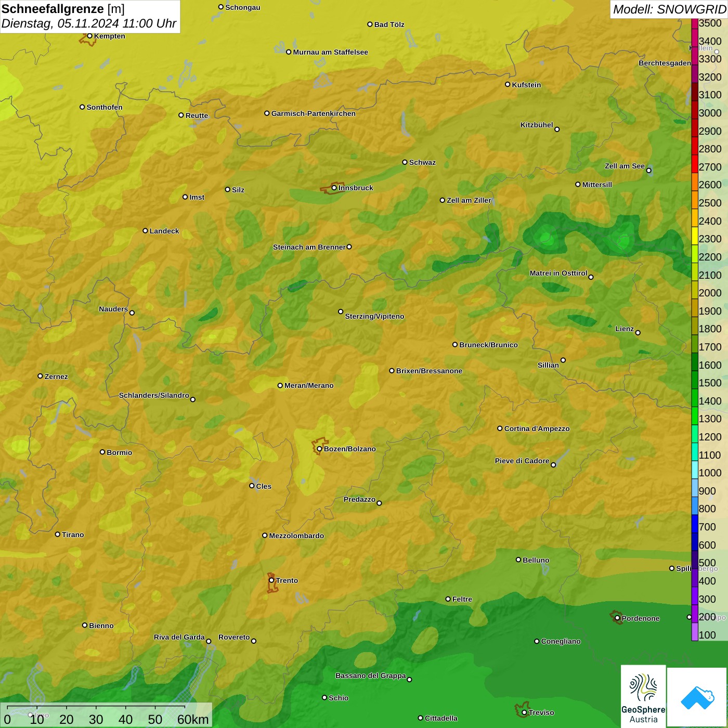
Task: Click the 'Steinach am Brenner' label
Action: pos(309,247)
